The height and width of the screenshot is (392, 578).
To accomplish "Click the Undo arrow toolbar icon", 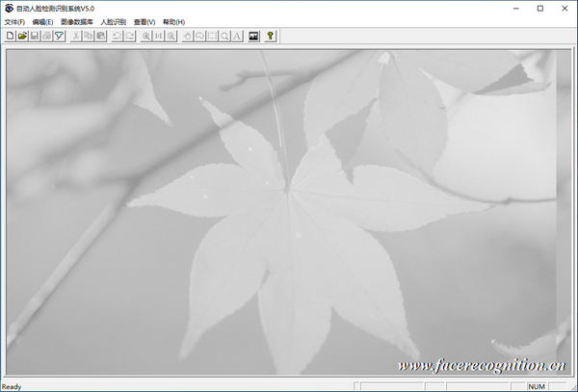I will click(x=118, y=36).
